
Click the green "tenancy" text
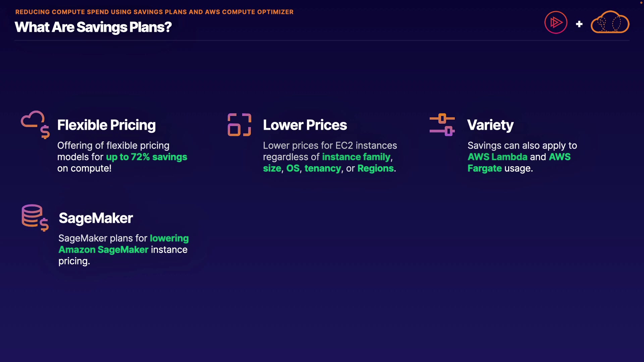pos(323,168)
